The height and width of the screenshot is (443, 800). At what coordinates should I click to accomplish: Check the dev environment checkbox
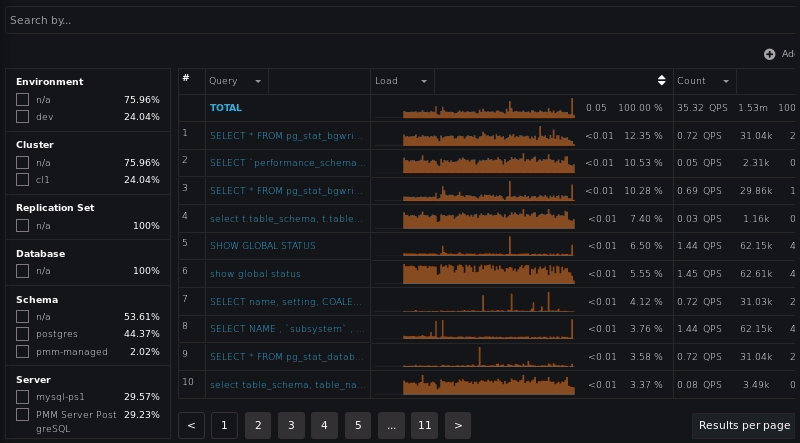point(22,117)
